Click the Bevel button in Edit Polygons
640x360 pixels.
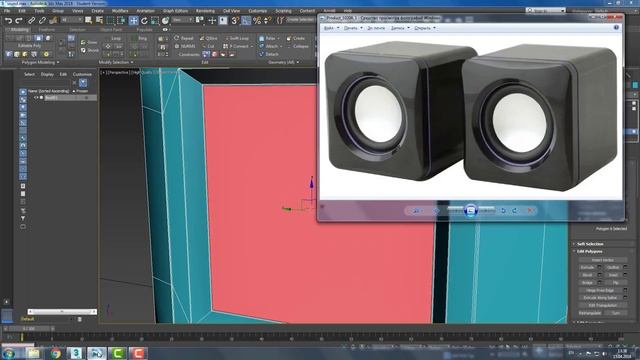[x=587, y=275]
